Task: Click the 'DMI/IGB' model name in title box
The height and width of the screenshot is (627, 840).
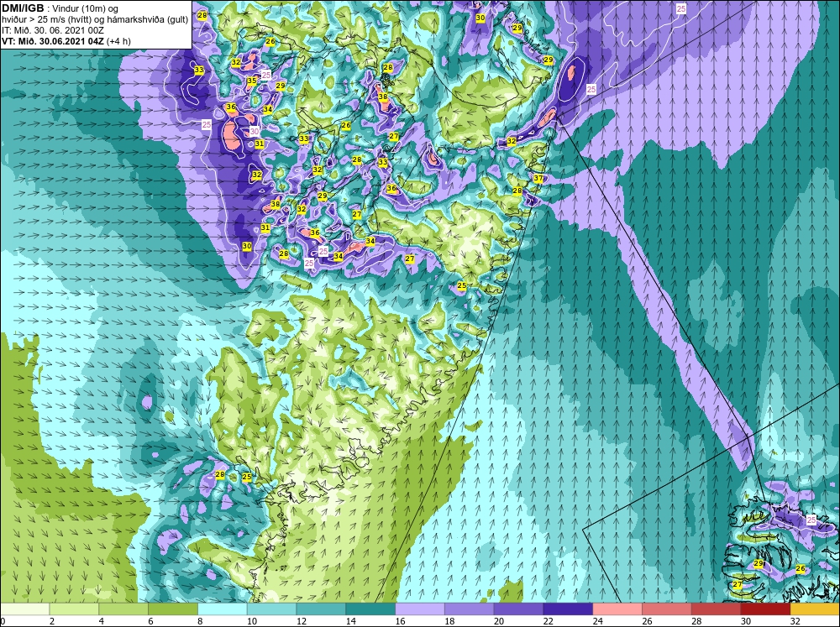Action: pyautogui.click(x=23, y=8)
